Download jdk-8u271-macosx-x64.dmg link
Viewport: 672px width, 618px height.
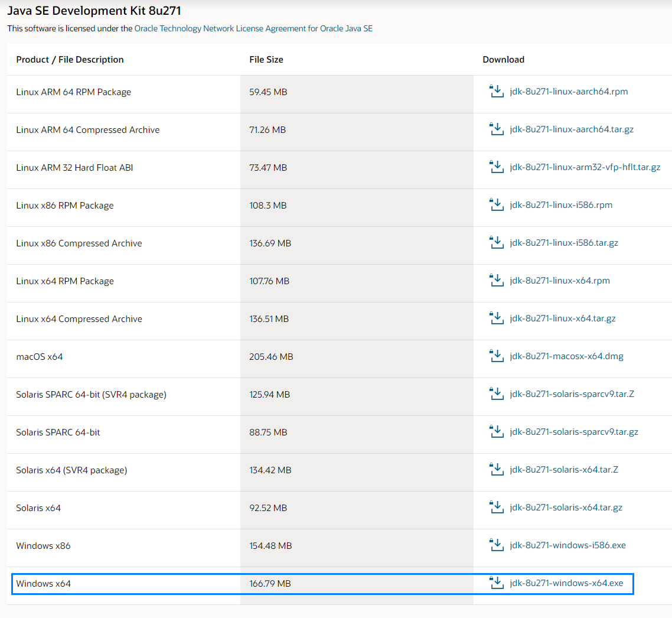[566, 356]
